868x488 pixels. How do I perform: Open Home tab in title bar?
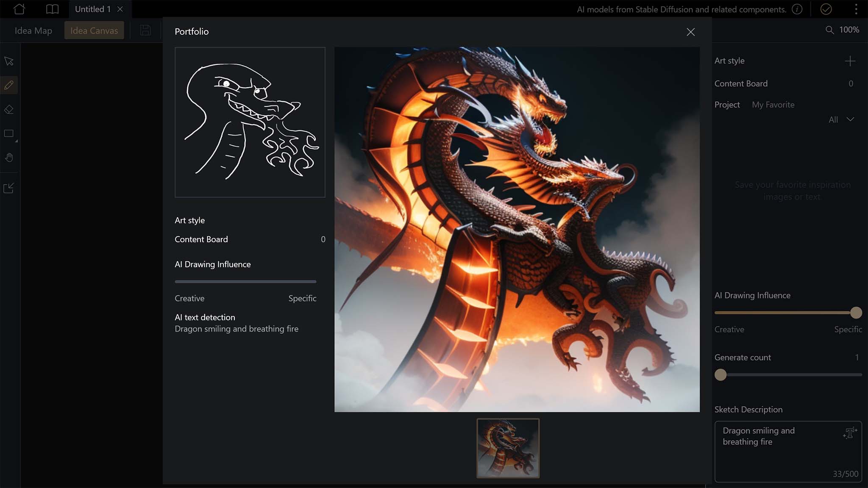[x=18, y=9]
